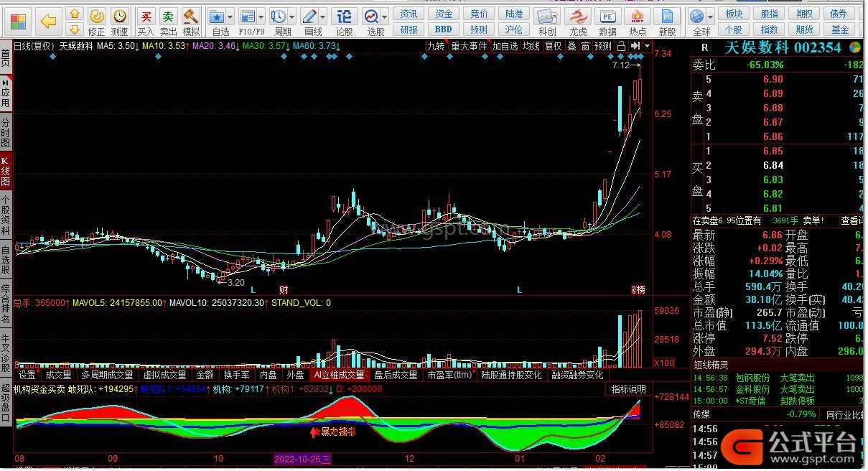The width and height of the screenshot is (868, 471).
Task: Open the 综合排名 side tab
Action: [6, 302]
